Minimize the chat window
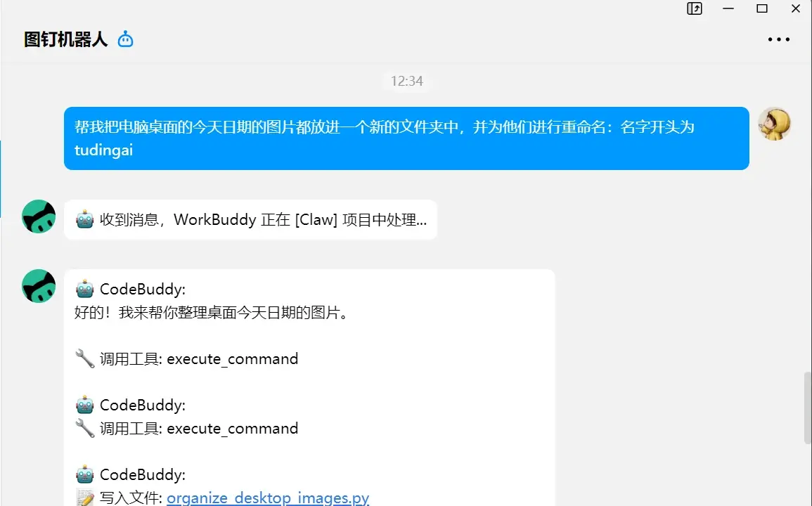Screen dimensions: 812x506 tap(728, 9)
